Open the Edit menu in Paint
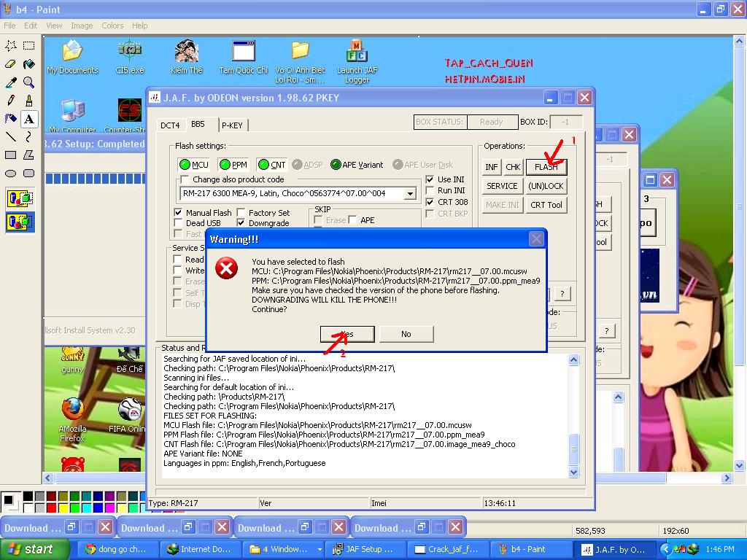This screenshot has height=560, width=747. point(31,26)
